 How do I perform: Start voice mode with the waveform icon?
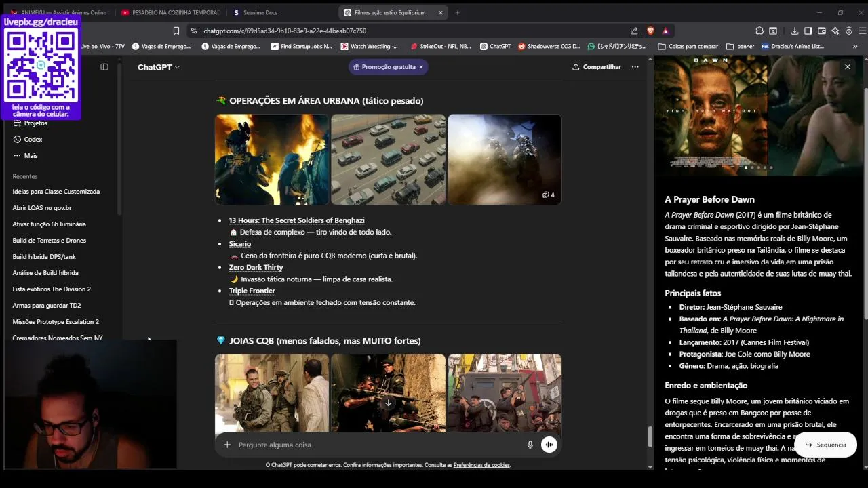[549, 445]
